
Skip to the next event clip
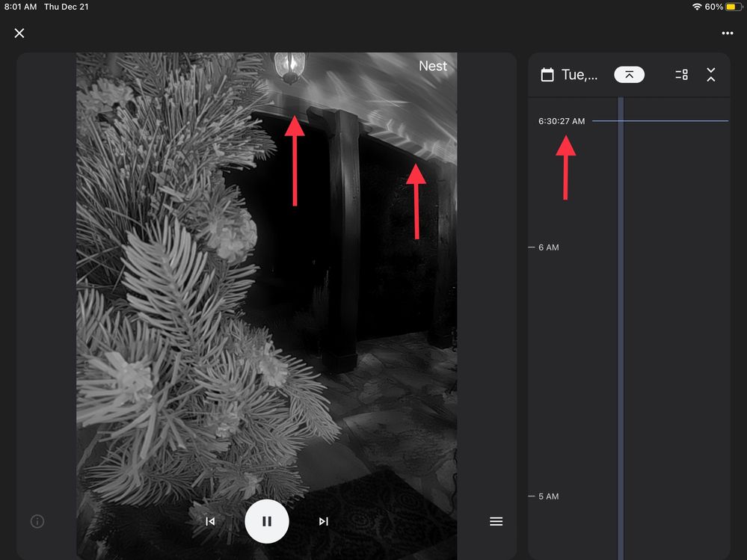(x=323, y=521)
